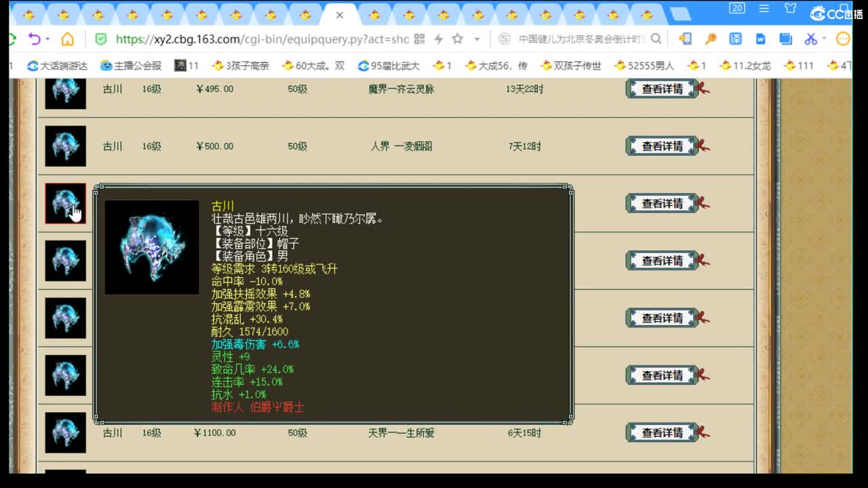Click 查看详情 for the ¥500.00 item

tap(663, 146)
